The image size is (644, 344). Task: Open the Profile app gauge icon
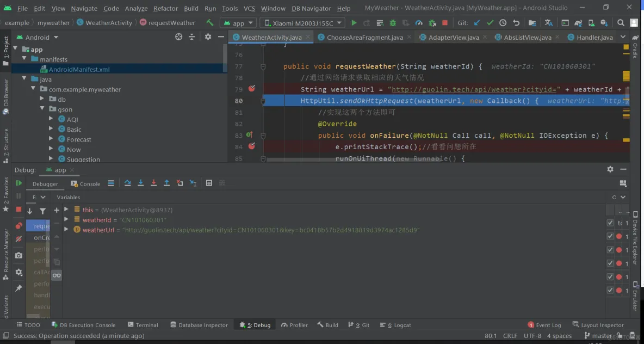pos(418,23)
